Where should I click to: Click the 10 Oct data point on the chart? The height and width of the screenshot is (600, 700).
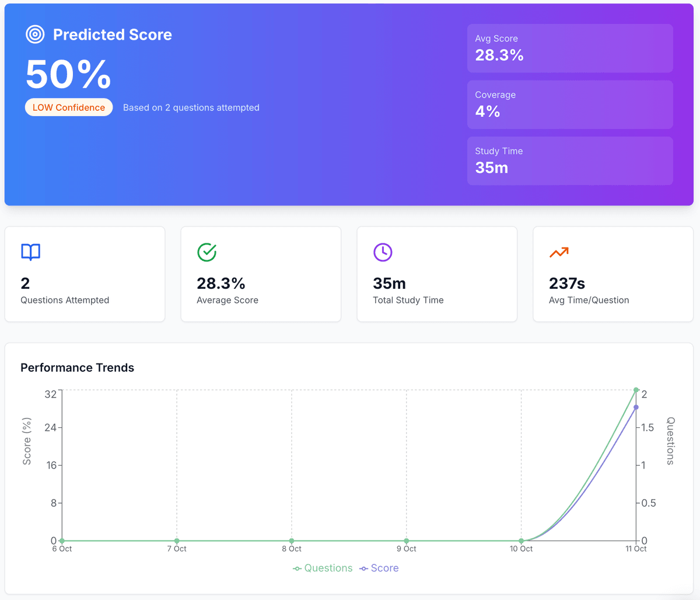pos(521,540)
